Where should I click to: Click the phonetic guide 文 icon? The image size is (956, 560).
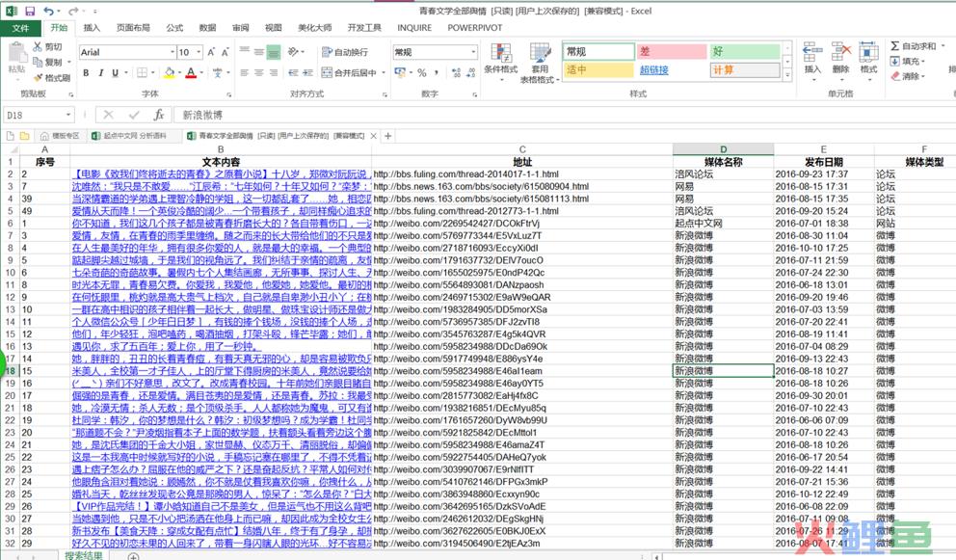click(218, 72)
